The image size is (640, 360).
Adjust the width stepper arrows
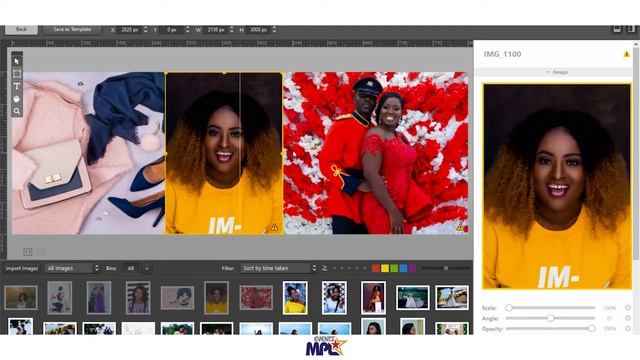(x=232, y=30)
